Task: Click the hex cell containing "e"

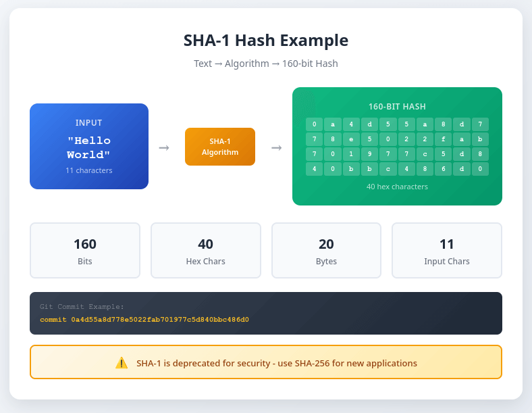Action: click(x=351, y=139)
